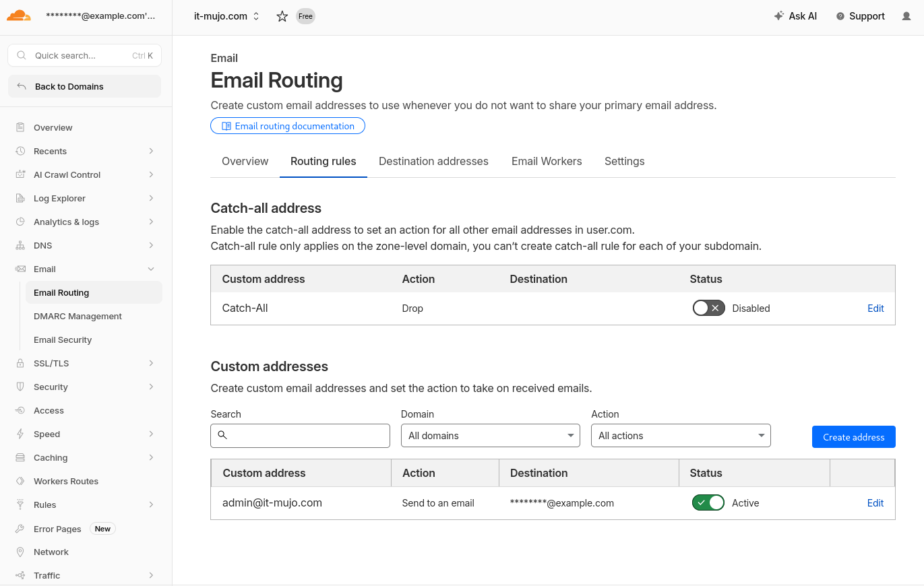Click the Support question mark icon
The width and height of the screenshot is (924, 586).
tap(840, 16)
